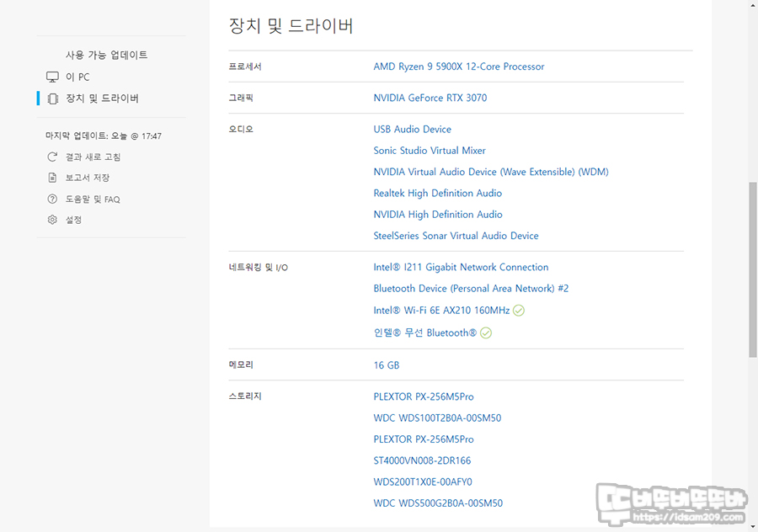Viewport: 758px width, 532px height.
Task: Click the 메모리 row label
Action: 241,364
